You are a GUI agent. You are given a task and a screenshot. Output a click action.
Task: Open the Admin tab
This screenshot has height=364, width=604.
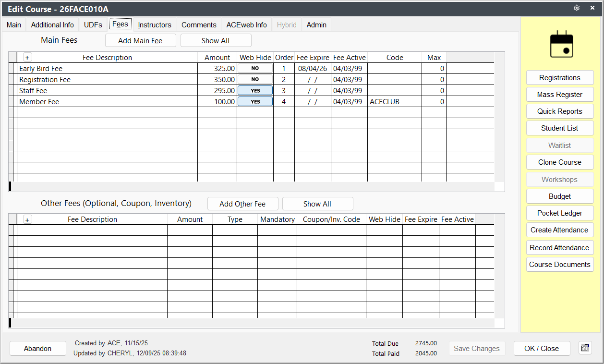tap(316, 25)
